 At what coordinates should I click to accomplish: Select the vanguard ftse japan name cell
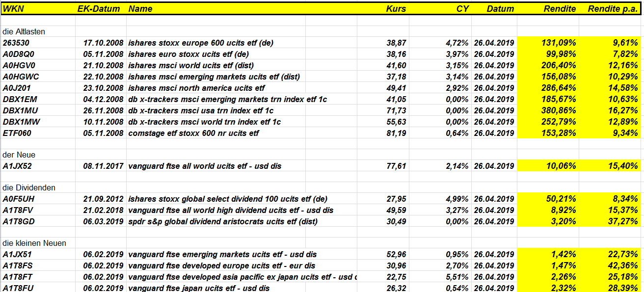199,288
